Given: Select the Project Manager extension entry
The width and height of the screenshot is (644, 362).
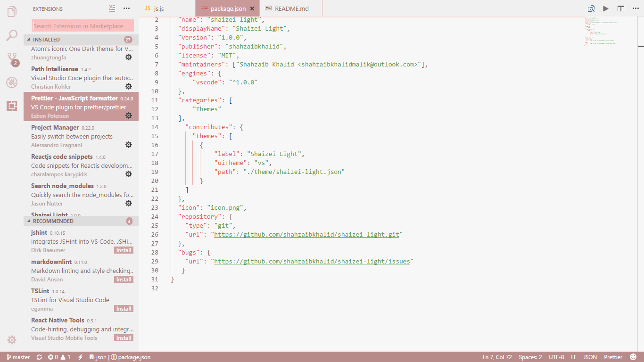Looking at the screenshot, I should point(81,136).
